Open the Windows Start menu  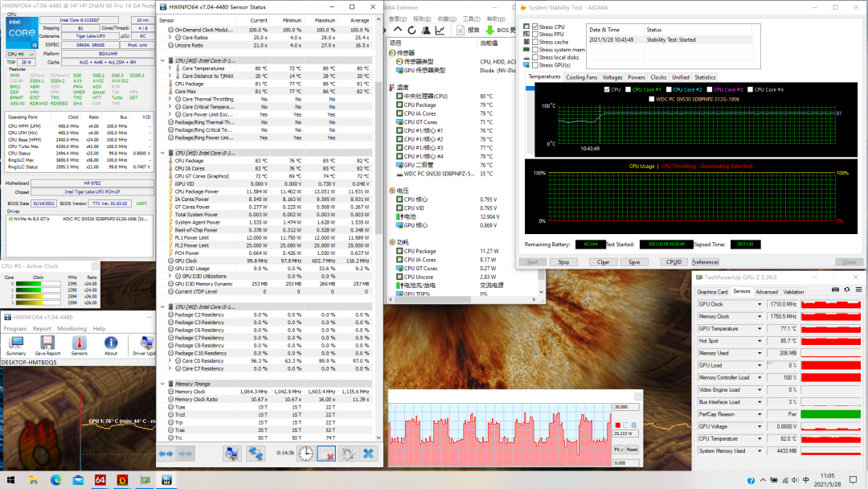pyautogui.click(x=10, y=480)
